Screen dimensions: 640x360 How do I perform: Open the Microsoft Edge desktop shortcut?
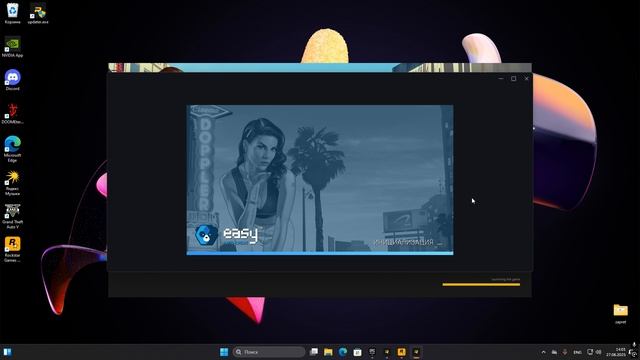click(12, 149)
